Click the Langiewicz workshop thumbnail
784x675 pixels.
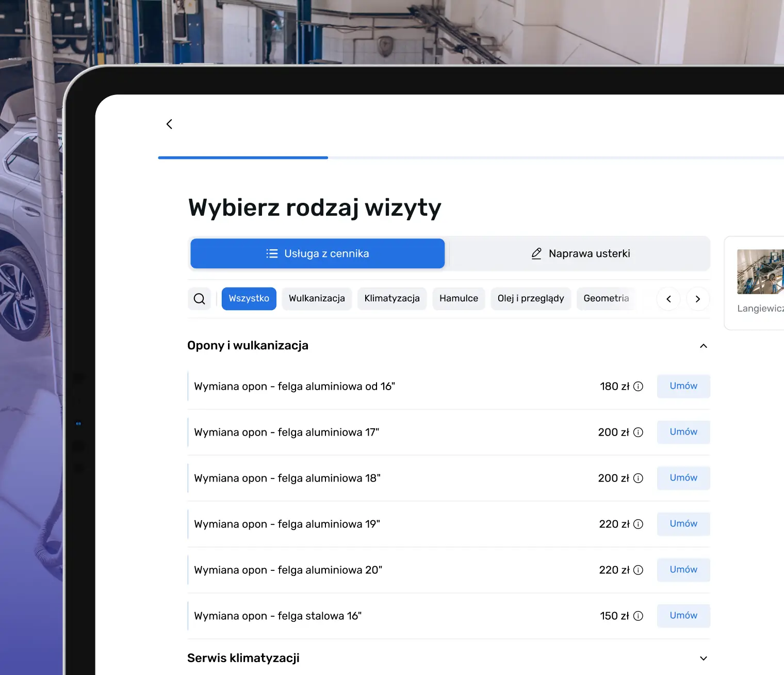click(x=761, y=272)
